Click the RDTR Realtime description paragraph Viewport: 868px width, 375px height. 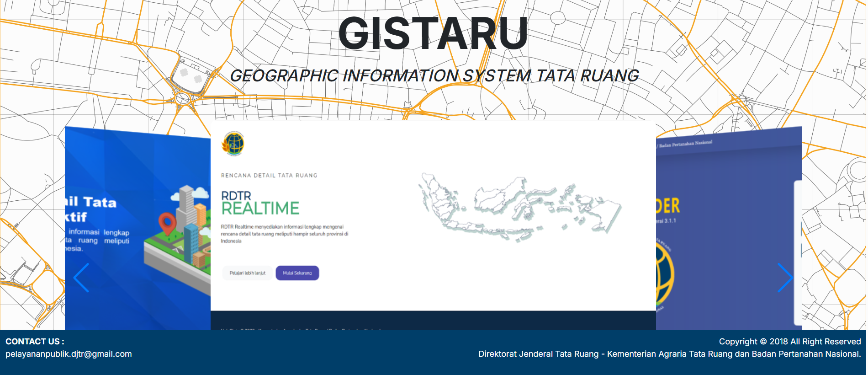tap(285, 234)
